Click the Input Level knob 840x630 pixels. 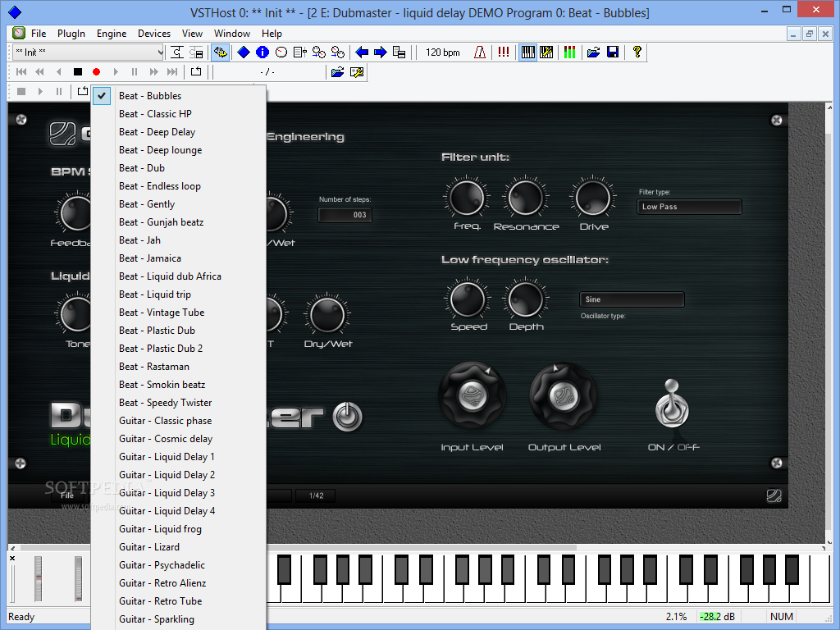point(472,396)
